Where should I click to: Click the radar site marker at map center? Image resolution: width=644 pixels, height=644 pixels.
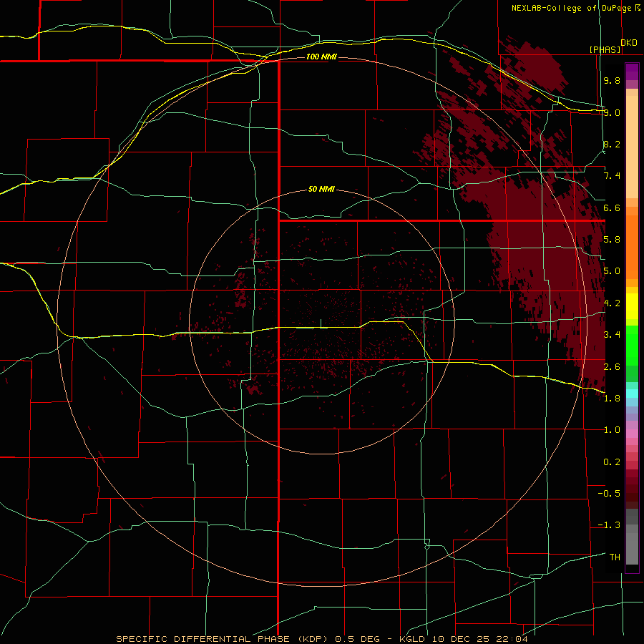pyautogui.click(x=321, y=324)
